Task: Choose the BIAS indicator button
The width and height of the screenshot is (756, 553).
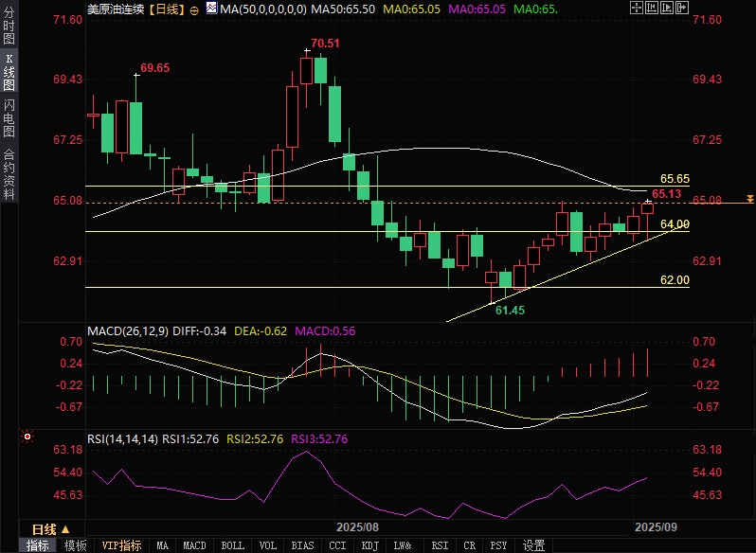Action: pos(303,545)
